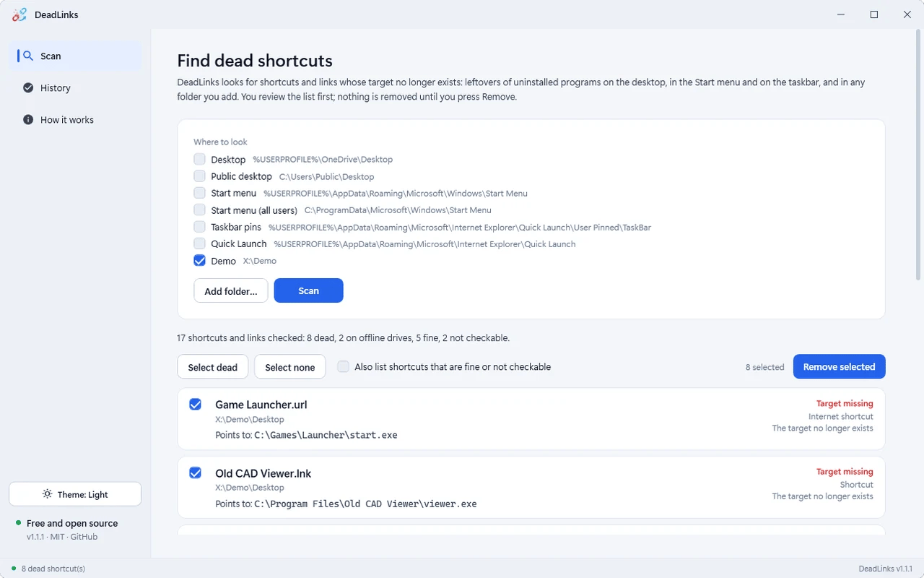Uncheck the Demo folder checkbox

click(x=199, y=260)
